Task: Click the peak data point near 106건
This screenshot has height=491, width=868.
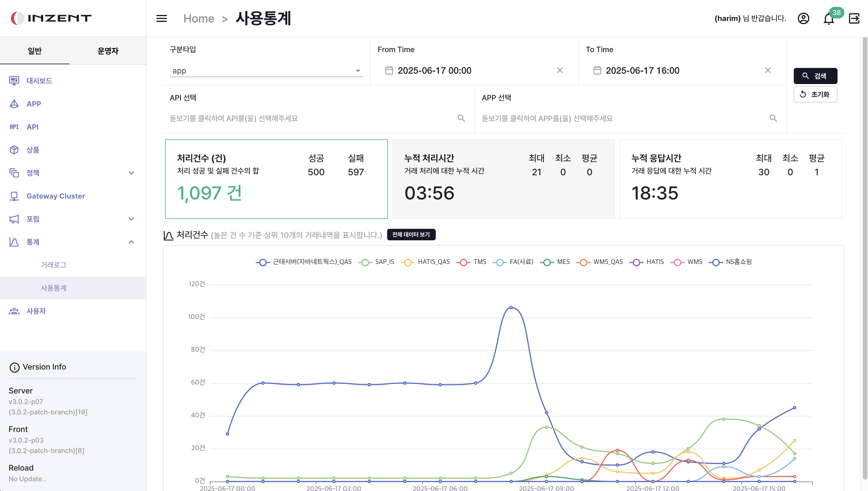Action: 511,308
